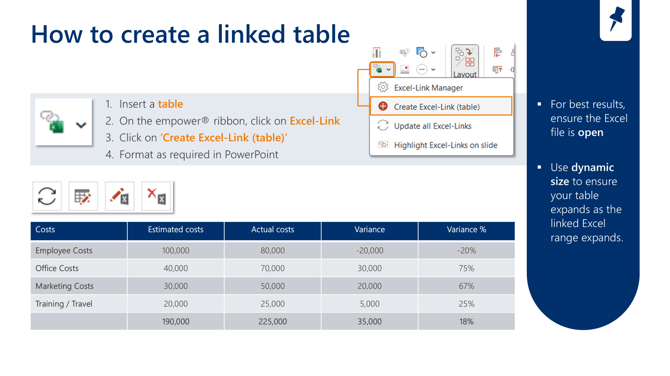Click the '50,000' cell in Marketing Costs row
Viewport: 670px width, 376px height.
[x=273, y=286]
